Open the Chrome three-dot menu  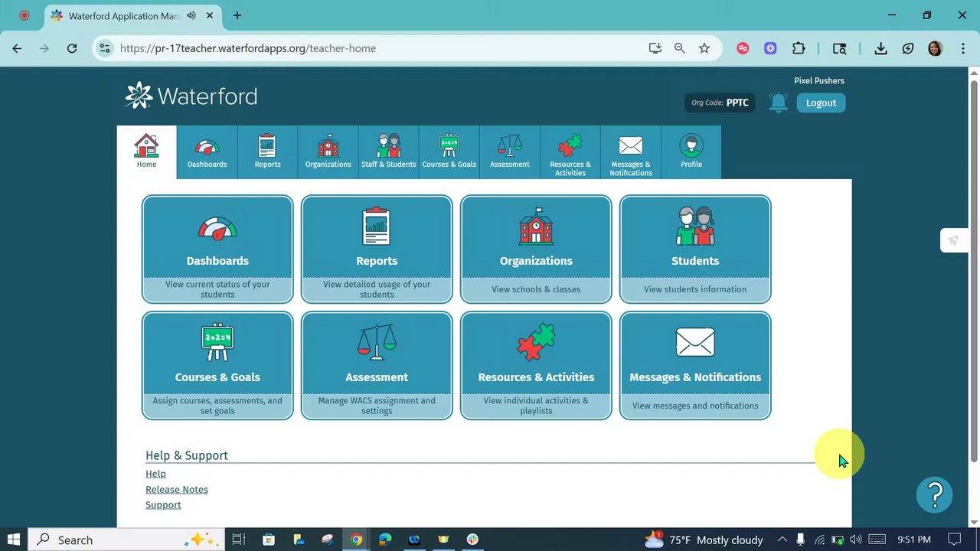962,48
